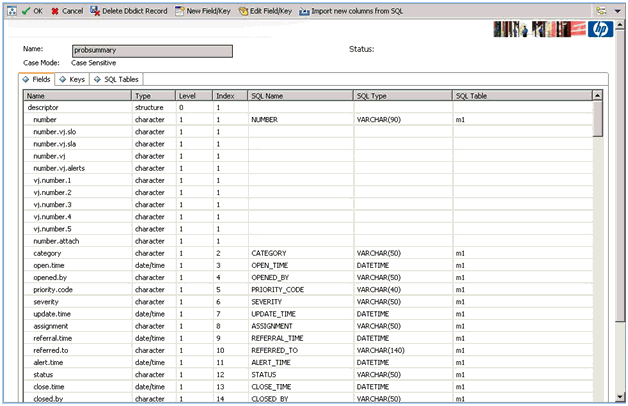Screen dimensions: 628x406
Task: Click Import new columns from SQL
Action: click(351, 11)
